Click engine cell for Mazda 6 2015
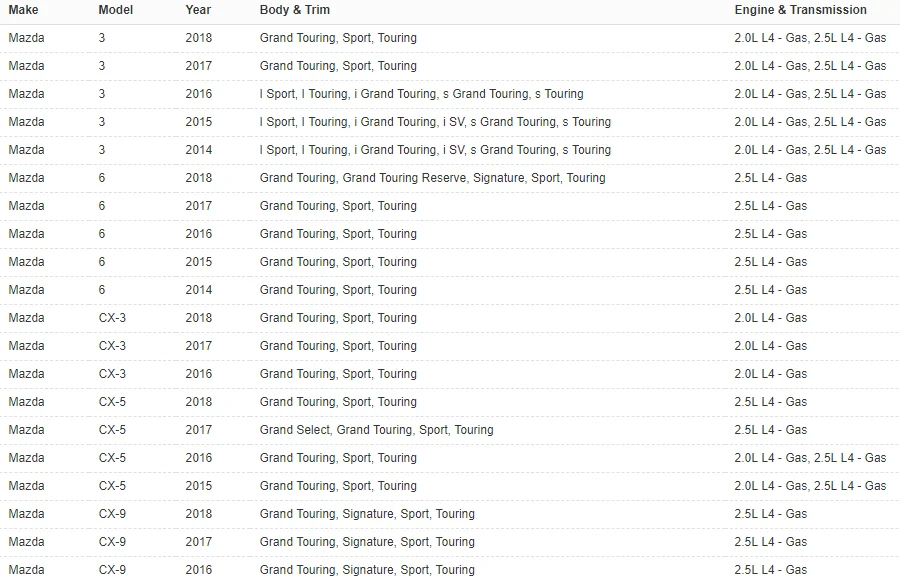The width and height of the screenshot is (900, 584). [x=770, y=262]
